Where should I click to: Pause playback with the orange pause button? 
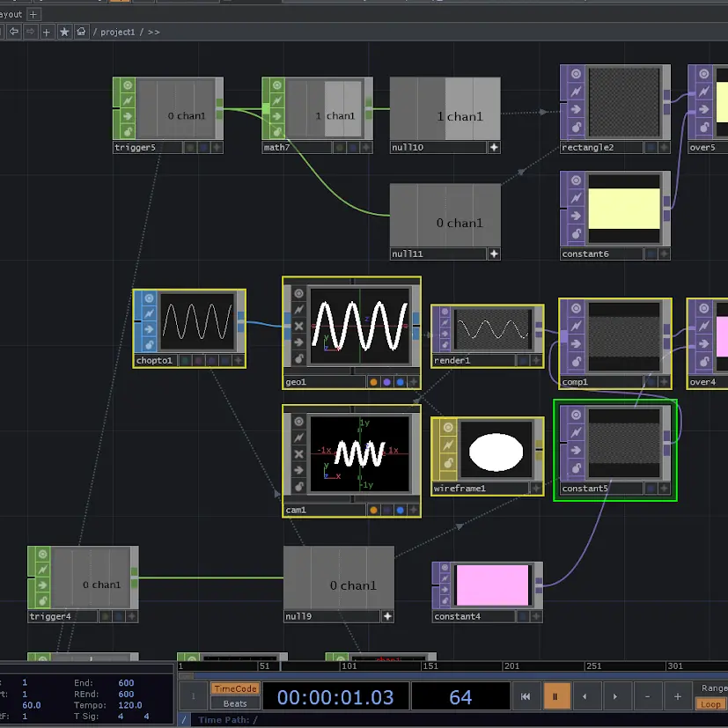click(x=556, y=696)
